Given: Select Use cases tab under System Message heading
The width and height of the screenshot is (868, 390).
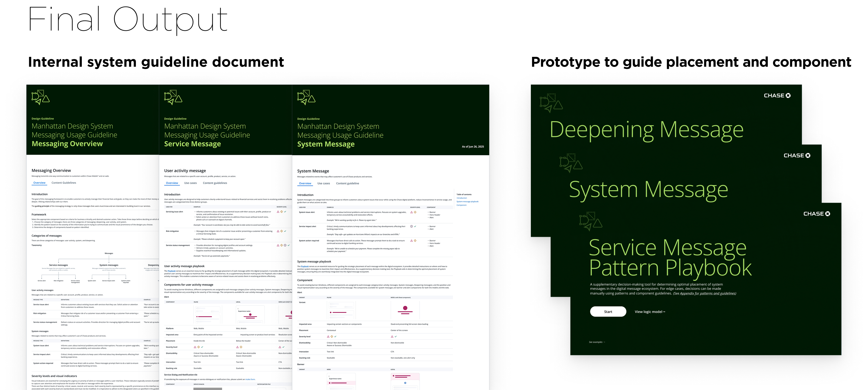Looking at the screenshot, I should coord(324,183).
